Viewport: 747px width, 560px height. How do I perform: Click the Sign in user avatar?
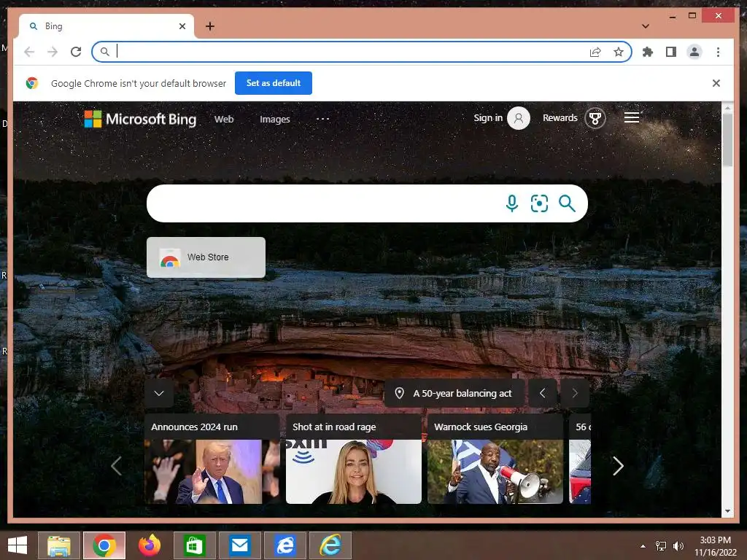tap(519, 118)
